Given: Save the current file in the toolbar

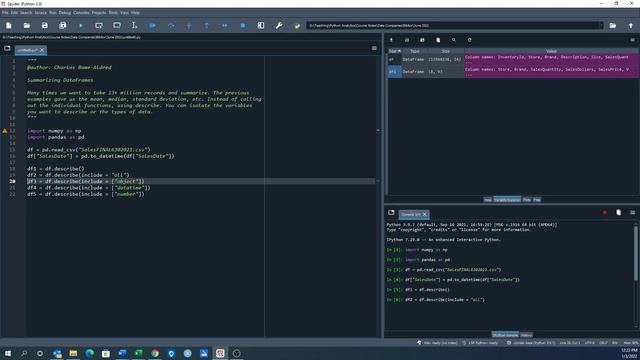Looking at the screenshot, I should pyautogui.click(x=44, y=25).
